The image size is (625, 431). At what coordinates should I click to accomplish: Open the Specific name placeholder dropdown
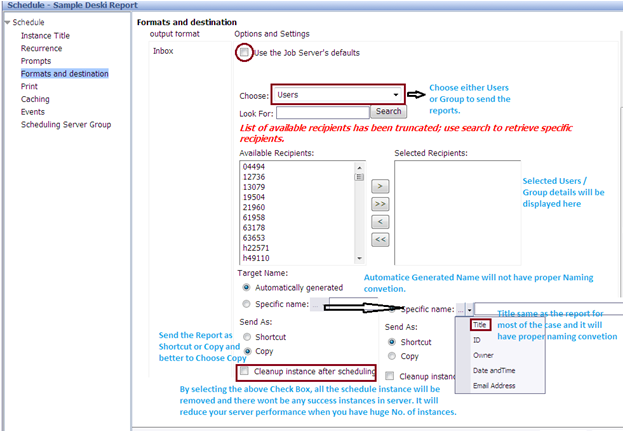pos(462,310)
